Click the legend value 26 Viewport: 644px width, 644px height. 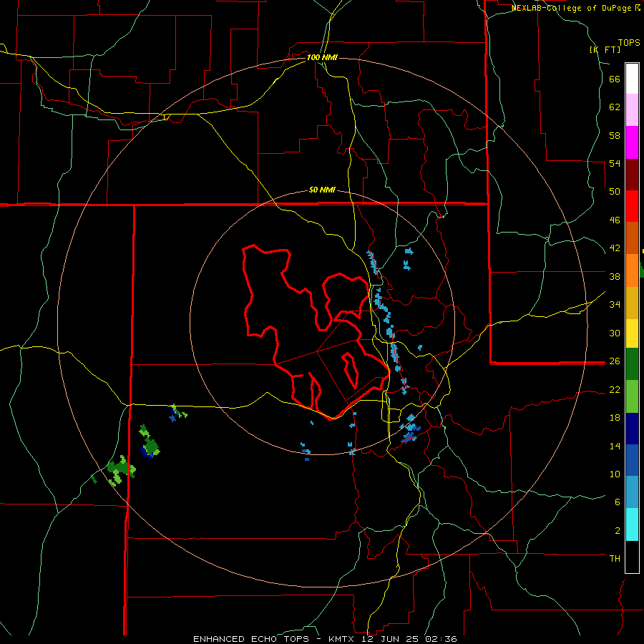[x=615, y=361]
